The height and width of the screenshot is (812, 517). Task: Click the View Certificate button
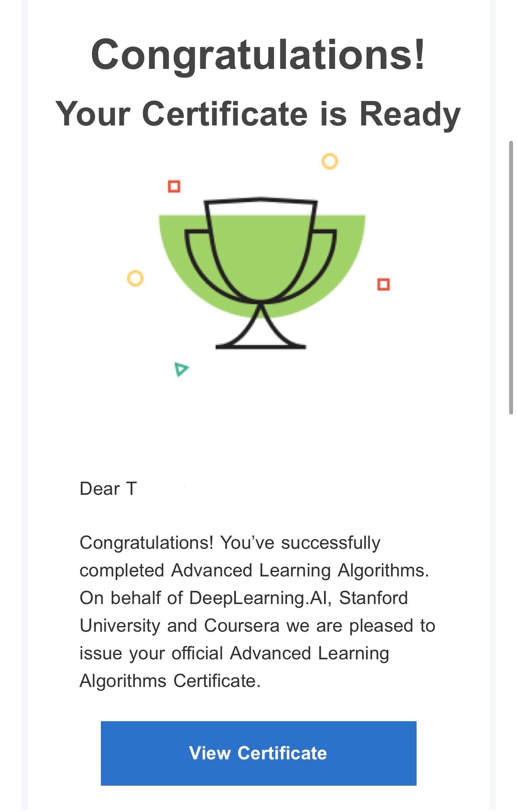(x=258, y=753)
